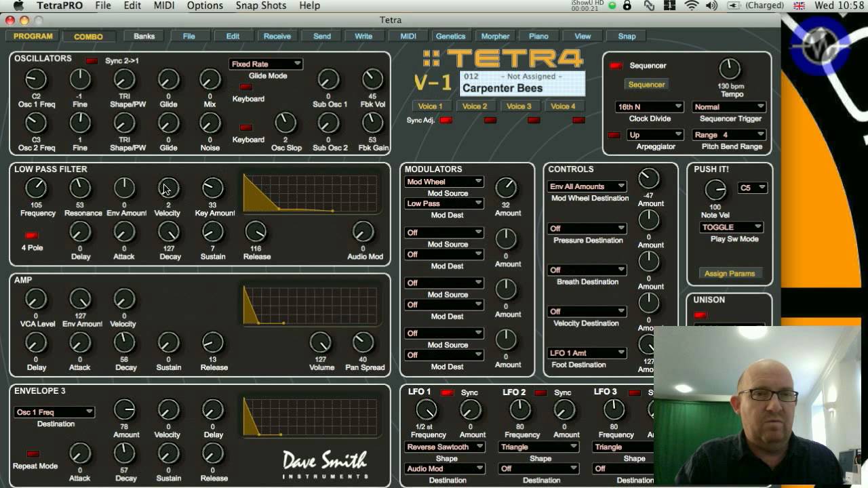Screen dimensions: 868x488
Task: Toggle the Sequencer LED switch
Action: [x=616, y=66]
